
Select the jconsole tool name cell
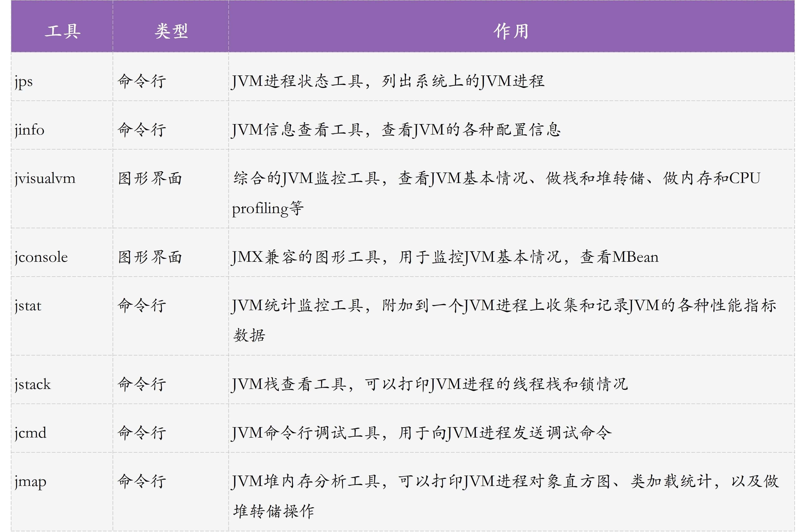[x=41, y=257]
